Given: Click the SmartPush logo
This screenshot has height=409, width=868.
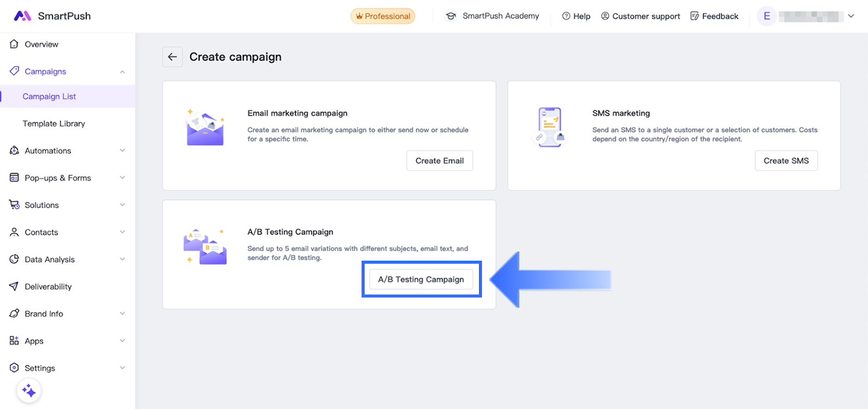Looking at the screenshot, I should pos(52,16).
